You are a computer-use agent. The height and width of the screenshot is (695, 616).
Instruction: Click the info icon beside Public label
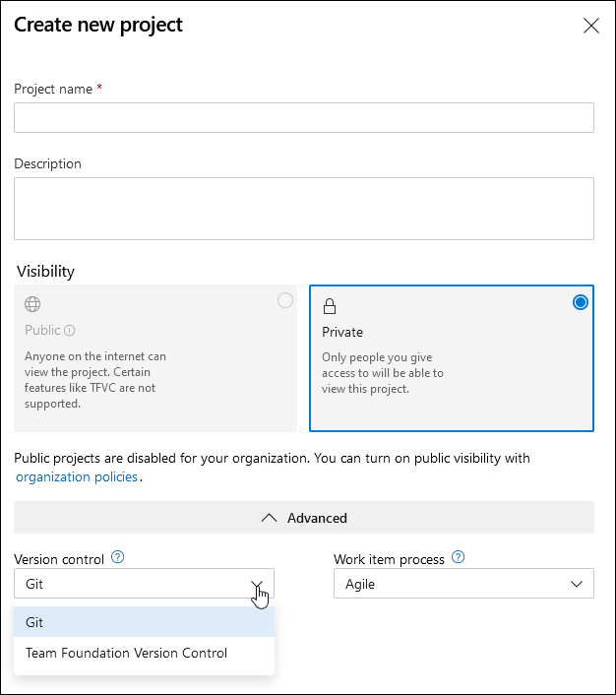pos(70,331)
